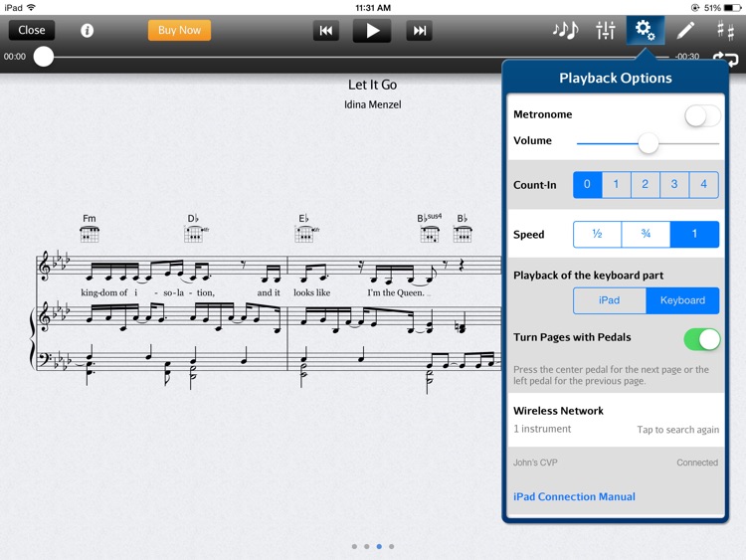This screenshot has height=560, width=746.
Task: Go to the first page dot
Action: tap(354, 546)
